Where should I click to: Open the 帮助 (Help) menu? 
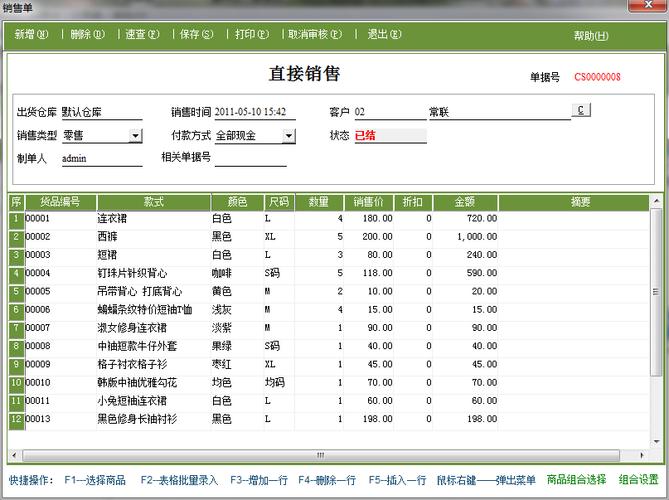pyautogui.click(x=590, y=36)
